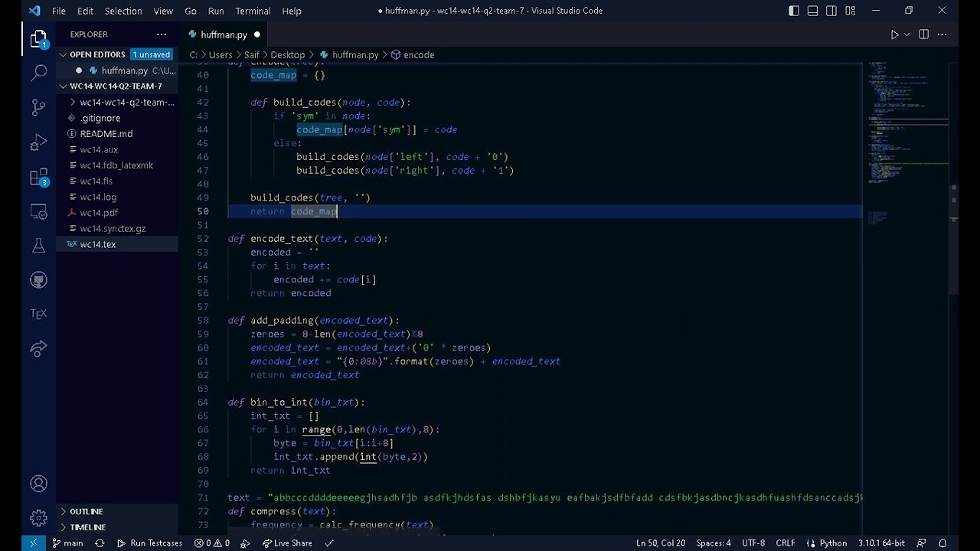The image size is (980, 551).
Task: Open the Remote Explorer monitor icon
Action: tap(38, 211)
